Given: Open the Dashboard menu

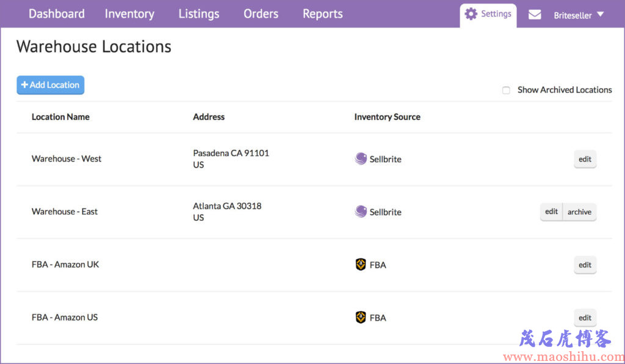Looking at the screenshot, I should point(57,14).
